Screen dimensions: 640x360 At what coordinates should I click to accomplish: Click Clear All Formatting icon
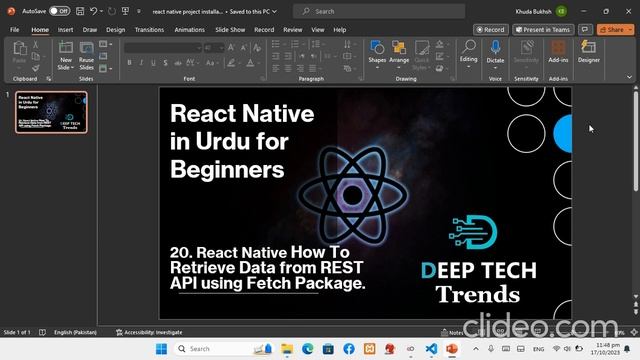coord(257,48)
